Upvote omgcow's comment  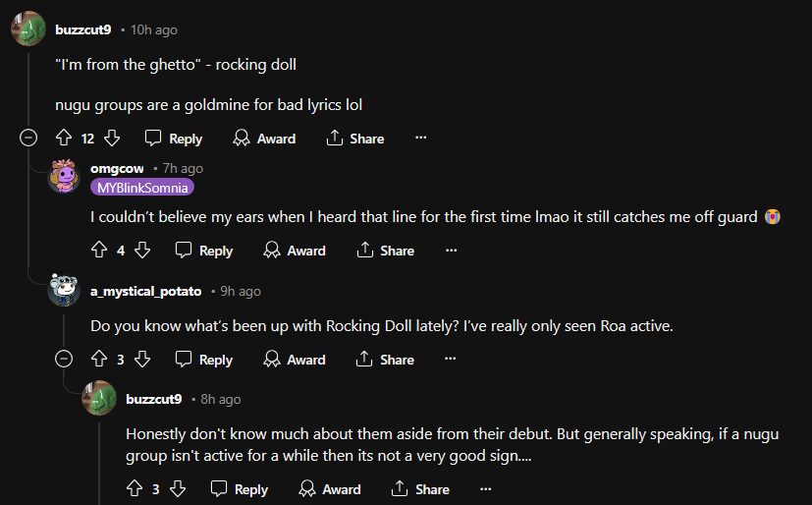point(98,251)
